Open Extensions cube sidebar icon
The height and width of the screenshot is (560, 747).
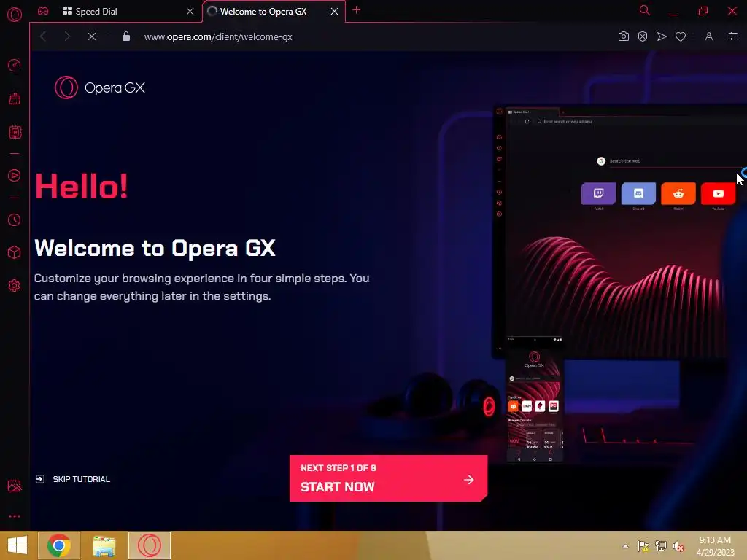15,252
